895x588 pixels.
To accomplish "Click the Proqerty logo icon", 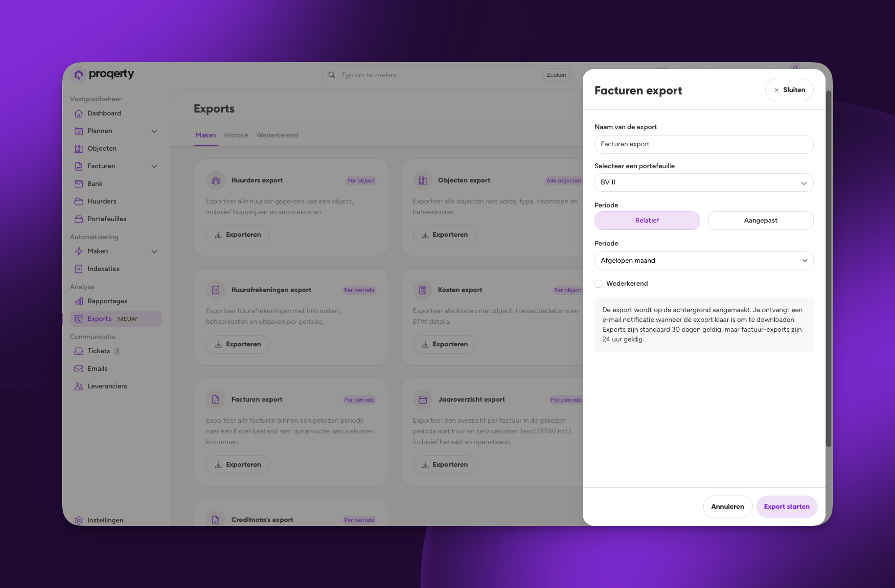I will 79,74.
